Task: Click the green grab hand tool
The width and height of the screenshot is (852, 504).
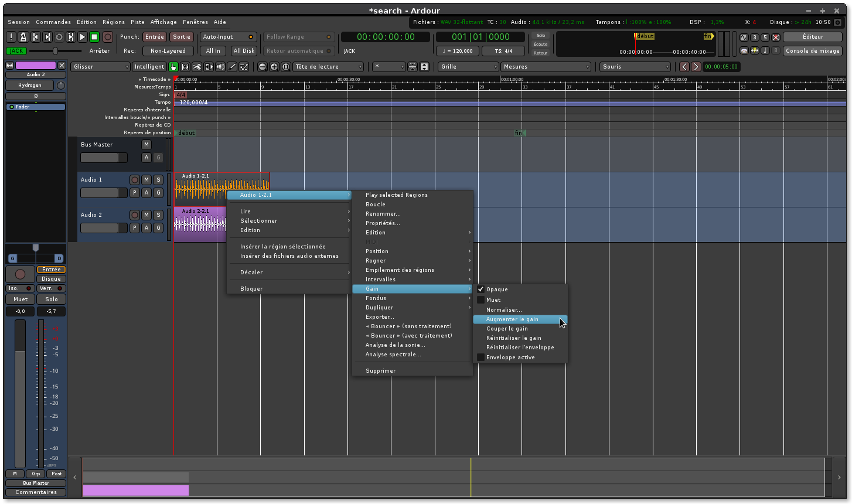Action: click(x=173, y=67)
